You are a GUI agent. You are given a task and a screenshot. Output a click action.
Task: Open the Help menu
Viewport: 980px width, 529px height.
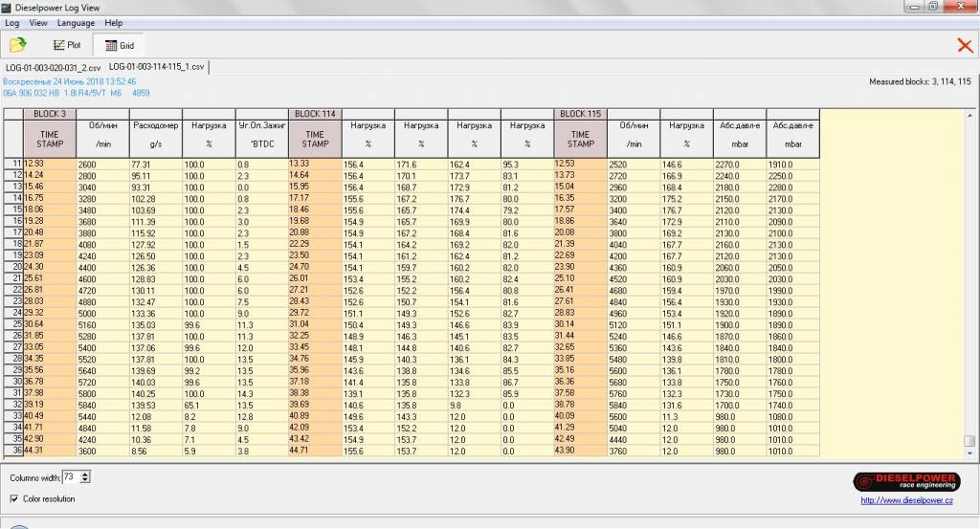pyautogui.click(x=113, y=23)
